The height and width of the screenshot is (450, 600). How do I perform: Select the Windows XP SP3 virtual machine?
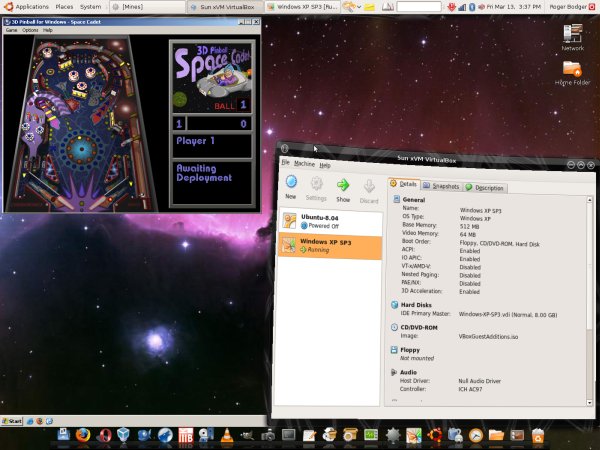click(x=331, y=246)
